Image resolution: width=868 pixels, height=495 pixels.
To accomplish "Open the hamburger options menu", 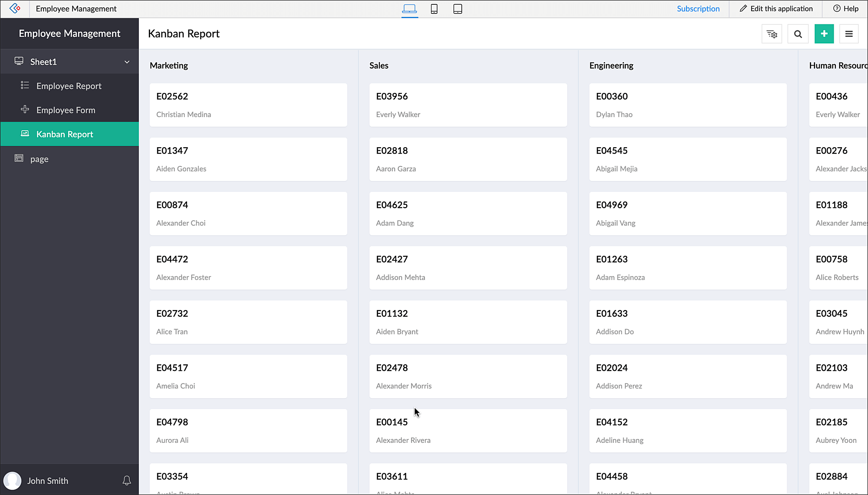I will click(x=849, y=34).
